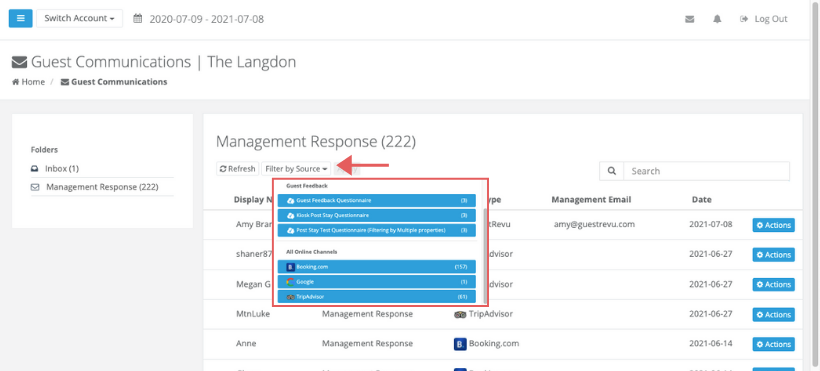Image resolution: width=820 pixels, height=371 pixels.
Task: Click the Log Out link
Action: tap(764, 19)
